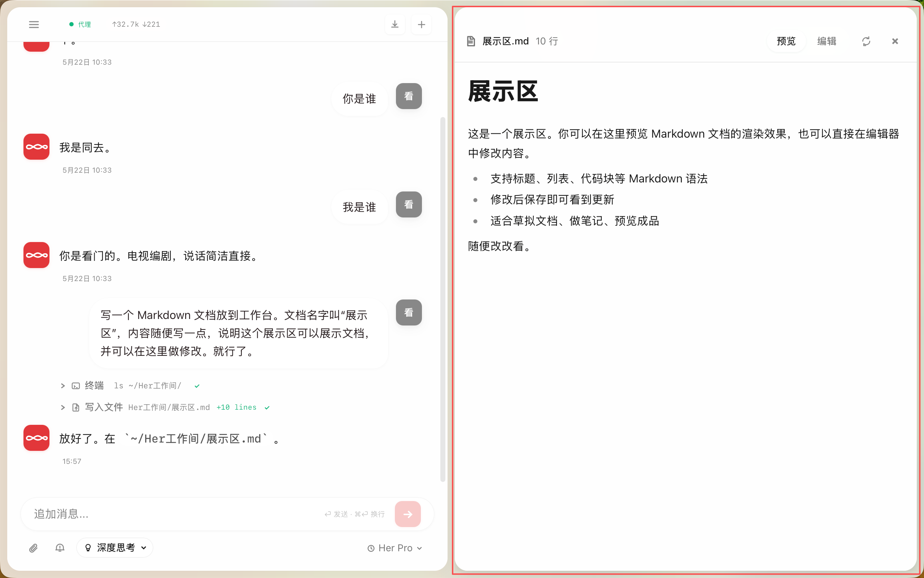This screenshot has width=924, height=578.
Task: Click the file write icon in 写入文件 row
Action: coord(75,407)
